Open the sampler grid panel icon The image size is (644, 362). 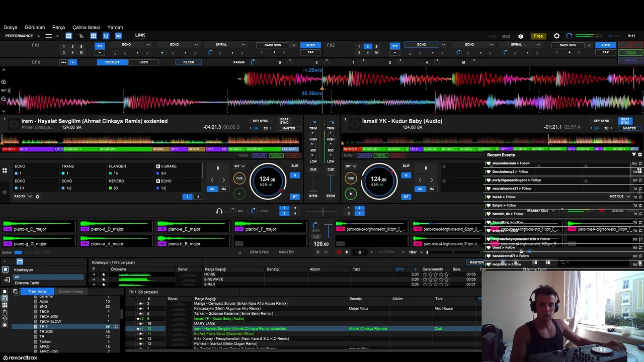click(94, 36)
